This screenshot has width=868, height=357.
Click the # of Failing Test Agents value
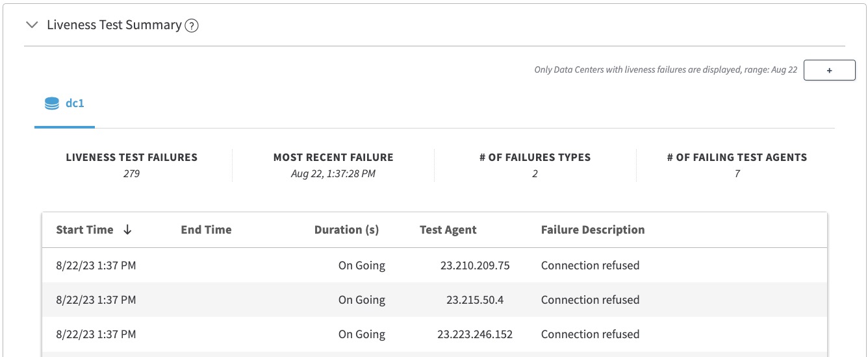point(737,174)
